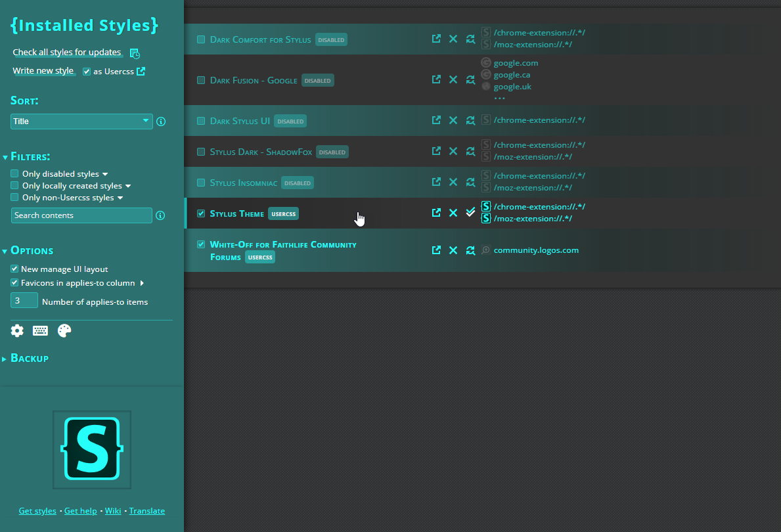The image size is (781, 532).
Task: Check update for Dark Stylus UI
Action: tap(470, 121)
